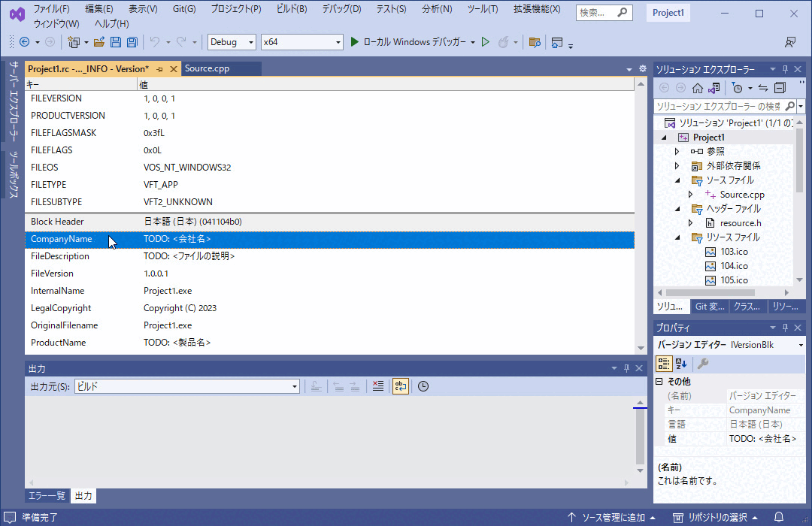
Task: Switch views using the Solution Explorer VS icon
Action: (x=714, y=88)
